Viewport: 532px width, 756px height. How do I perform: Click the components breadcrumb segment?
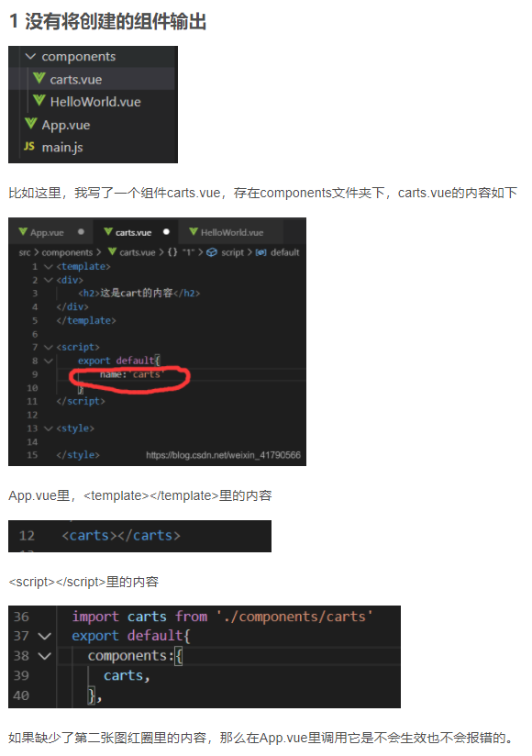point(67,252)
